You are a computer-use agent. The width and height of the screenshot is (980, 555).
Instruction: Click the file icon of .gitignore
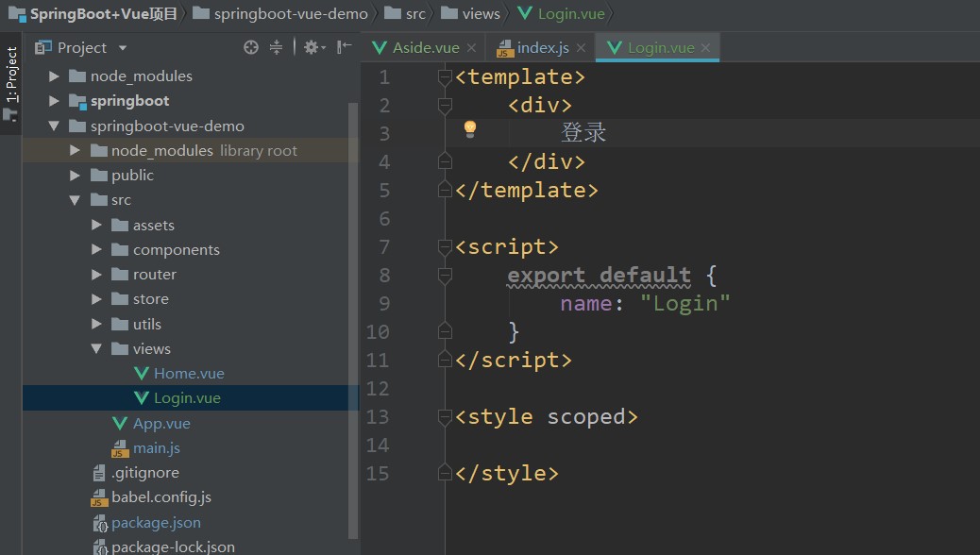[99, 473]
